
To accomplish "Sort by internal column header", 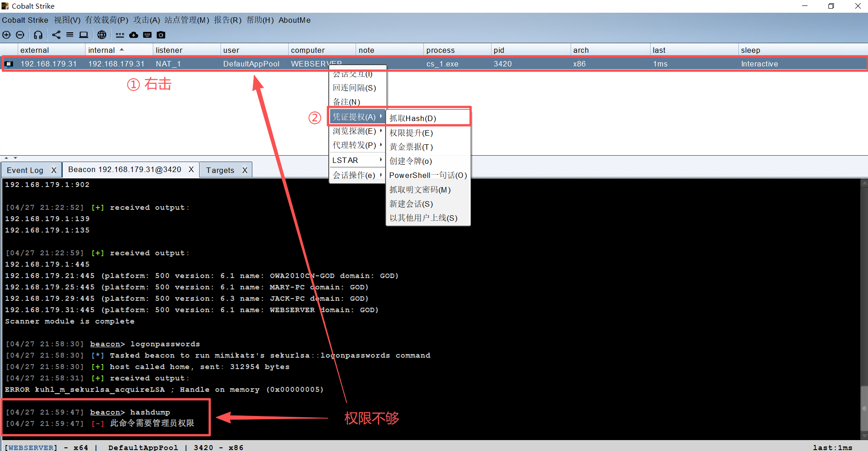I will (119, 50).
